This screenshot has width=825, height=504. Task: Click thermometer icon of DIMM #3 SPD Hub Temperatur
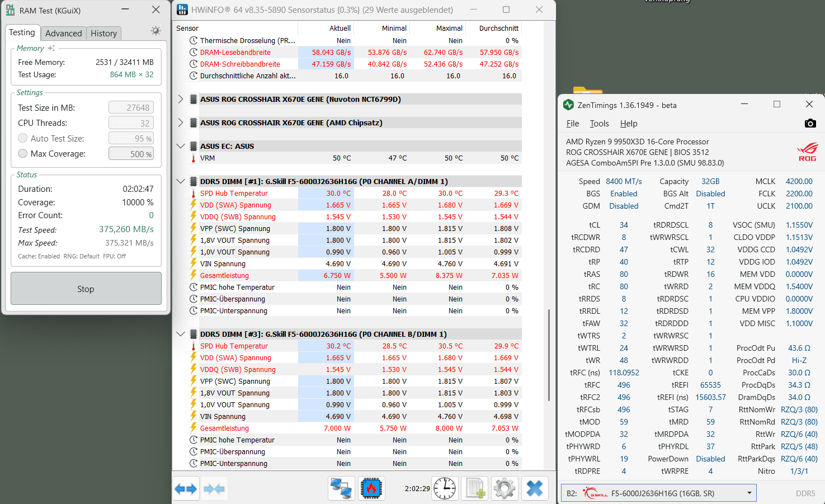tap(194, 346)
